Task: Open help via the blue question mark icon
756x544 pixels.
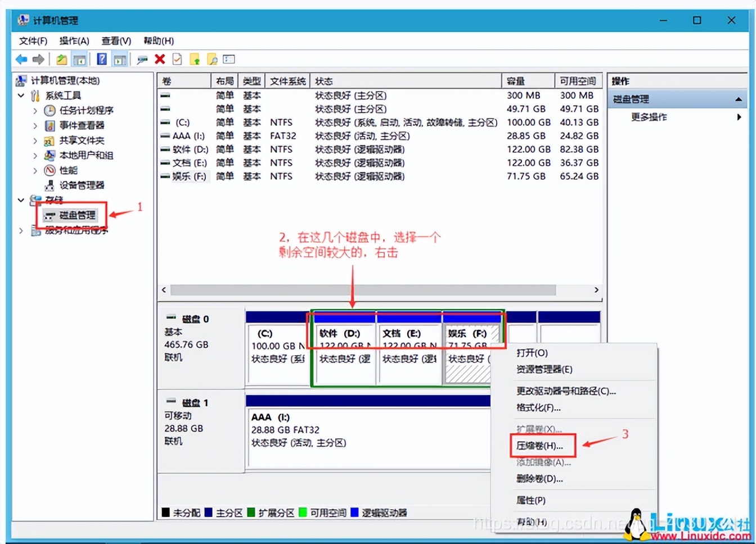Action: coord(102,59)
